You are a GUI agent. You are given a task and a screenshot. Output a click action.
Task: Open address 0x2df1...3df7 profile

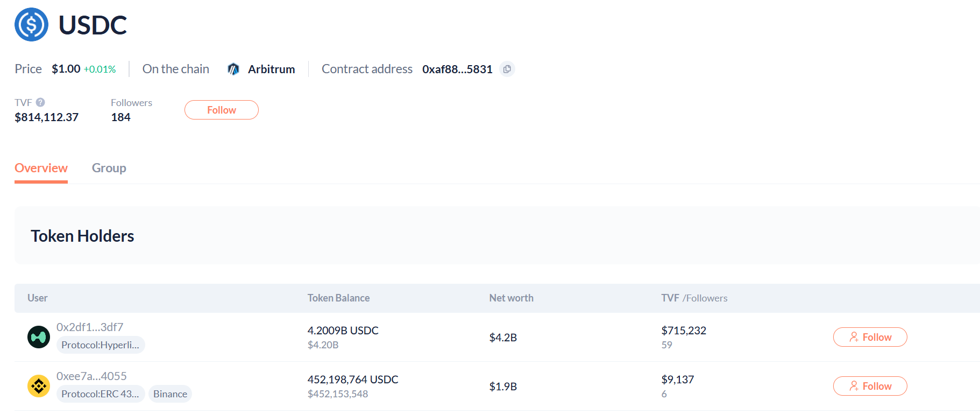pyautogui.click(x=90, y=327)
